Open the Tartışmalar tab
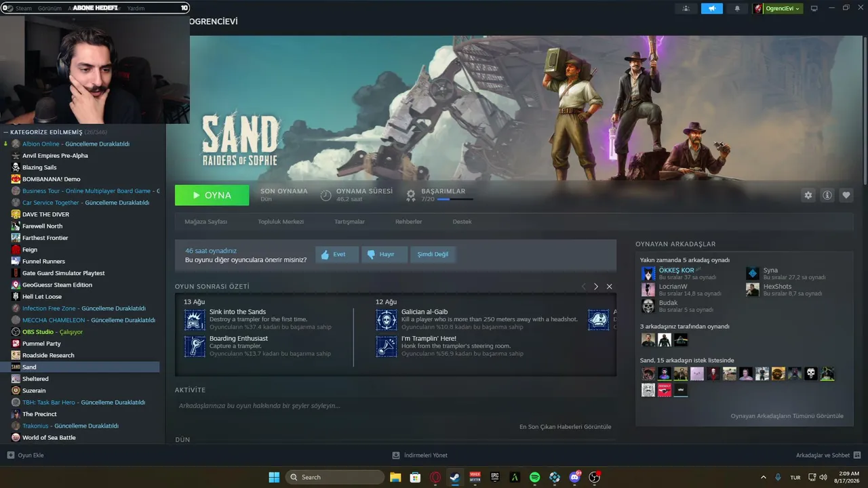This screenshot has width=868, height=488. [x=349, y=222]
